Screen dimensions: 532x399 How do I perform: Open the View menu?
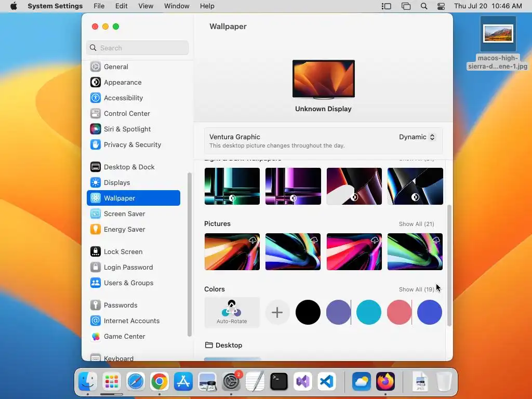(x=145, y=6)
